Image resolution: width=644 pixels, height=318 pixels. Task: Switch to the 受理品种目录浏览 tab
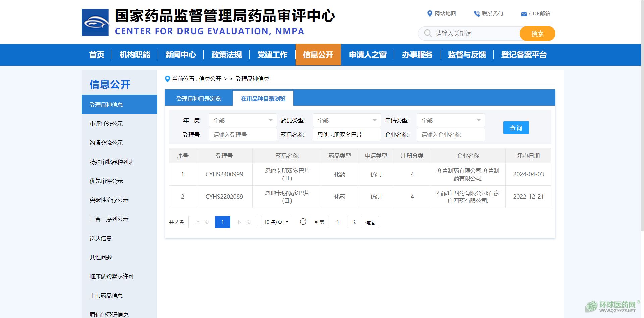tap(199, 99)
